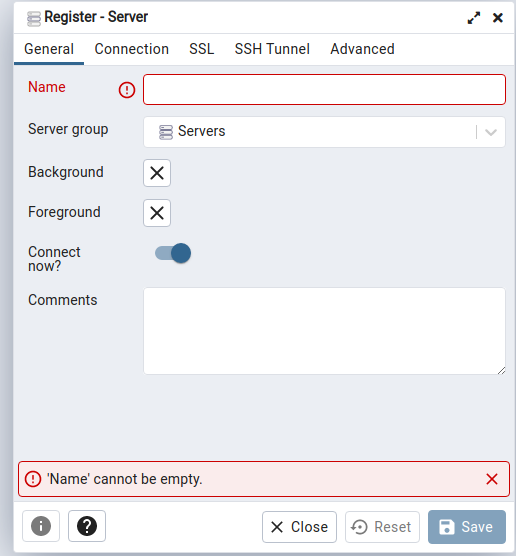Image resolution: width=516 pixels, height=556 pixels.
Task: Open the SSL tab
Action: coord(201,49)
